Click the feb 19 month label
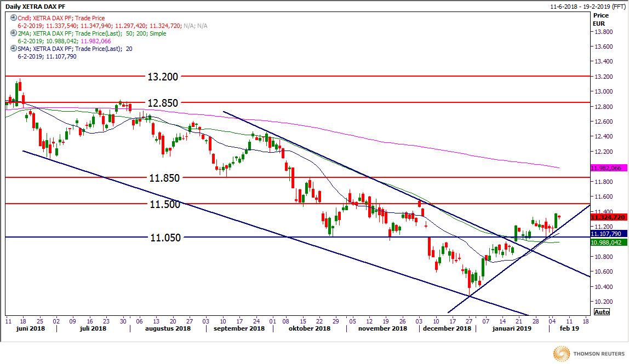Image resolution: width=629 pixels, height=364 pixels. pyautogui.click(x=569, y=328)
